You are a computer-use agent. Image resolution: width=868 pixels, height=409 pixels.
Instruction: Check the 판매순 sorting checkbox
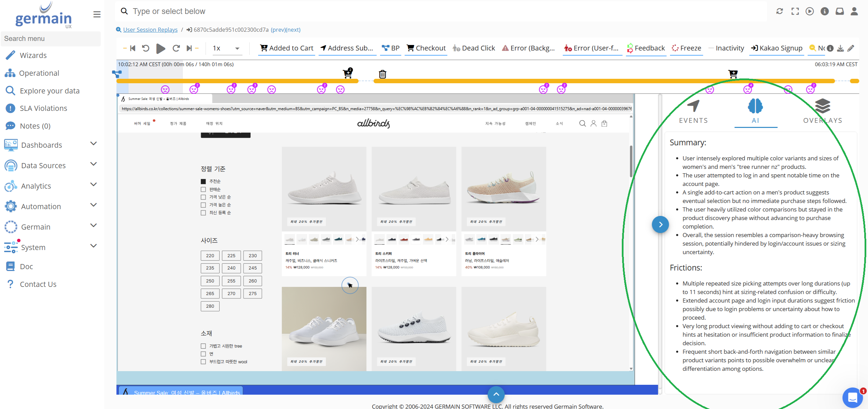point(203,189)
